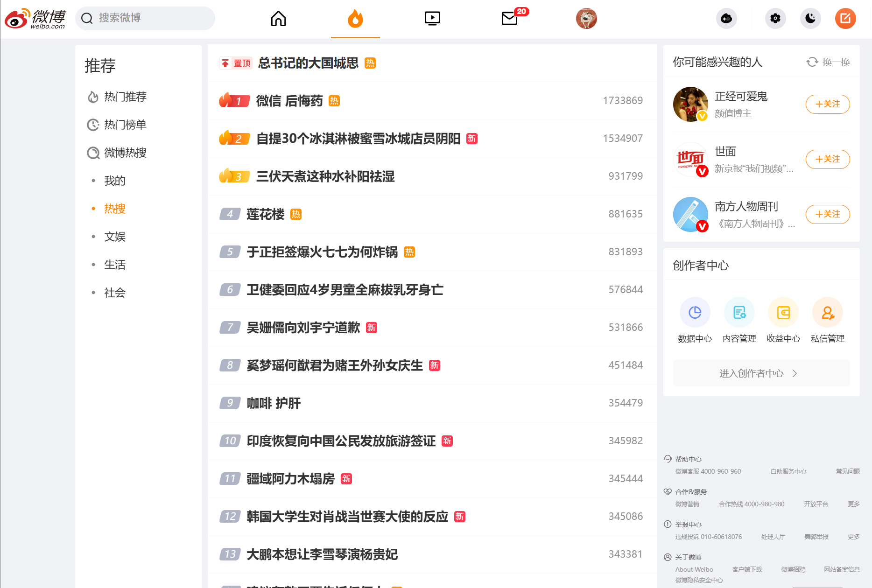Viewport: 872px width, 588px height.
Task: Open the settings gear icon
Action: click(x=775, y=19)
